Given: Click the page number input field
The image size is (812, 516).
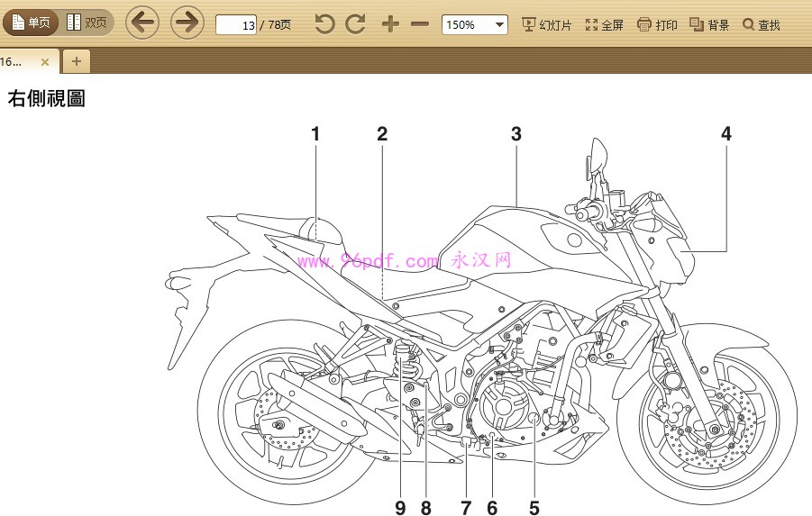Looking at the screenshot, I should point(236,25).
